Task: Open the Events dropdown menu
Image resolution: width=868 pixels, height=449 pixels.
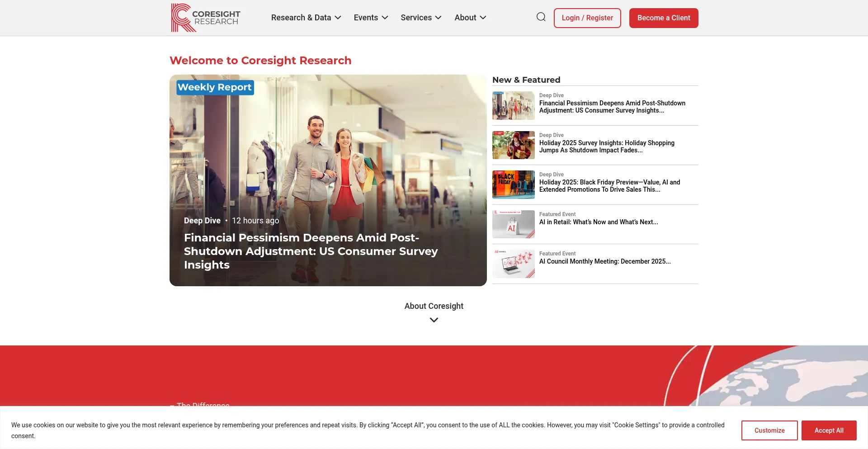Action: point(371,18)
